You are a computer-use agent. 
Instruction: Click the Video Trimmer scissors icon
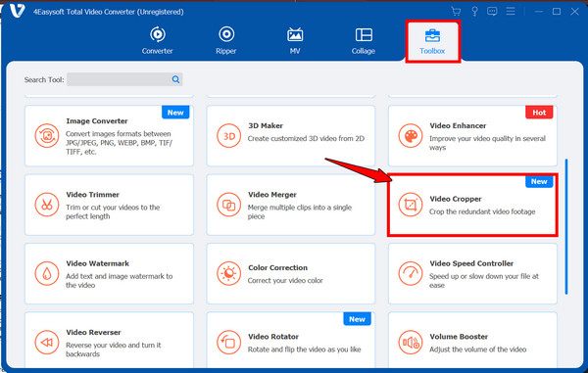click(47, 205)
